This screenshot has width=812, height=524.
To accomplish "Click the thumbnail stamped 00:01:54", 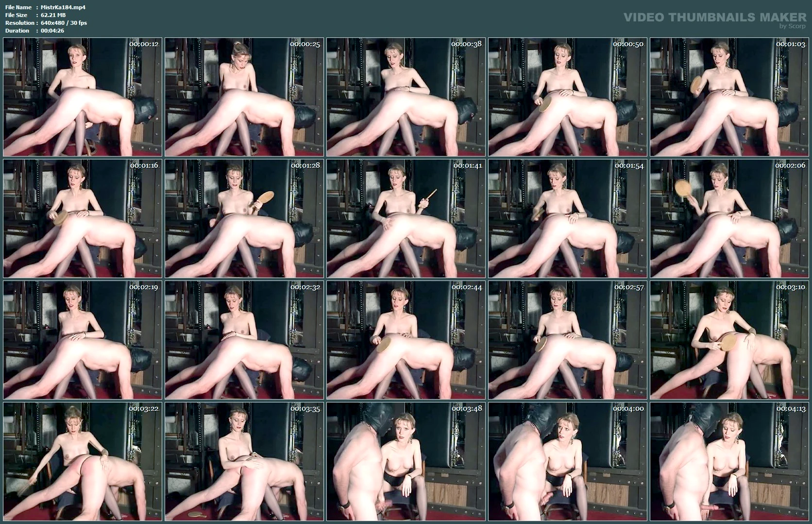I will (567, 219).
